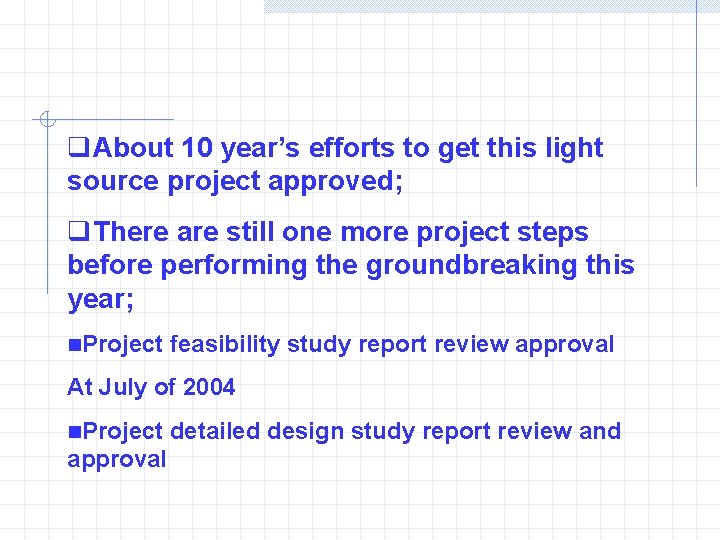Click the text "About 10 year's efforts to get this light"
The width and height of the screenshot is (720, 540).
coord(348,149)
